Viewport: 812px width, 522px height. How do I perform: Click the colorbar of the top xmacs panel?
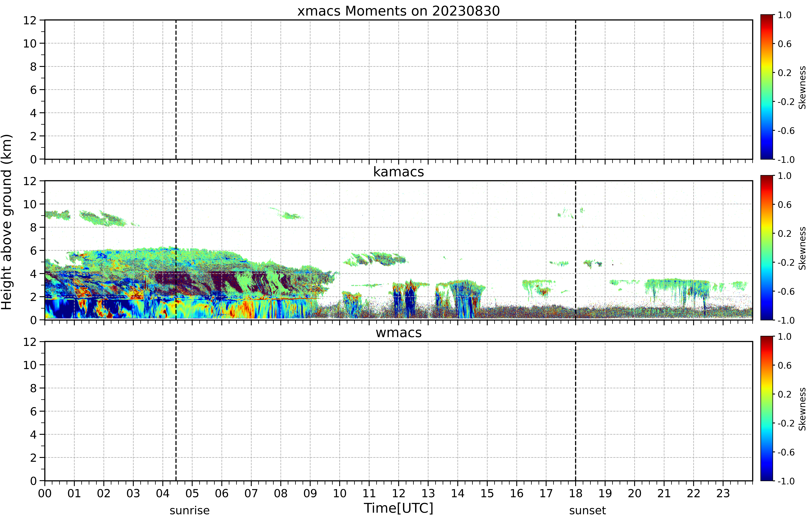(x=767, y=87)
